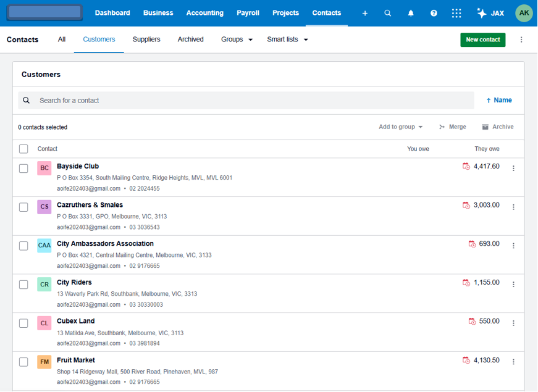The width and height of the screenshot is (538, 392).
Task: Open the Contacts page overflow menu beside New contact
Action: tap(521, 40)
